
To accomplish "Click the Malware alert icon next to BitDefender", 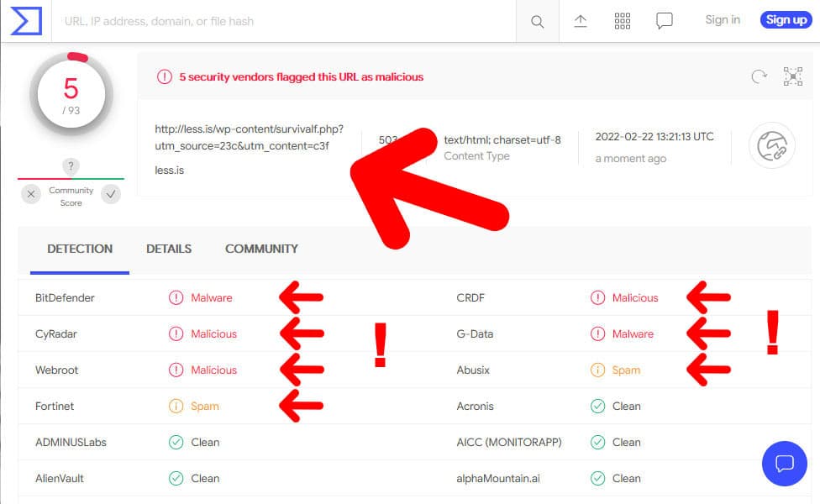I will tap(176, 297).
